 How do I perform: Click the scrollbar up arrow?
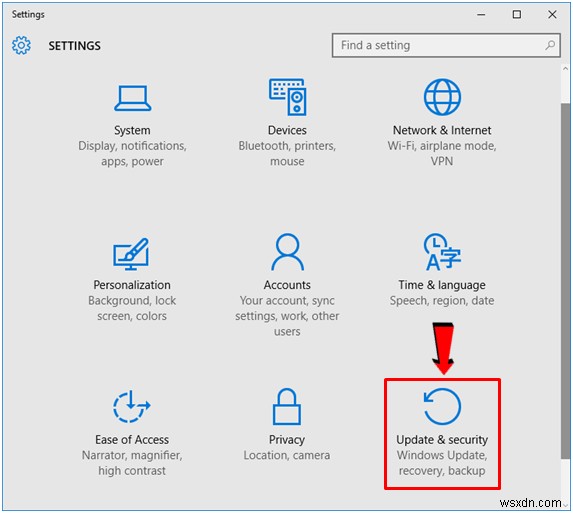pyautogui.click(x=566, y=68)
